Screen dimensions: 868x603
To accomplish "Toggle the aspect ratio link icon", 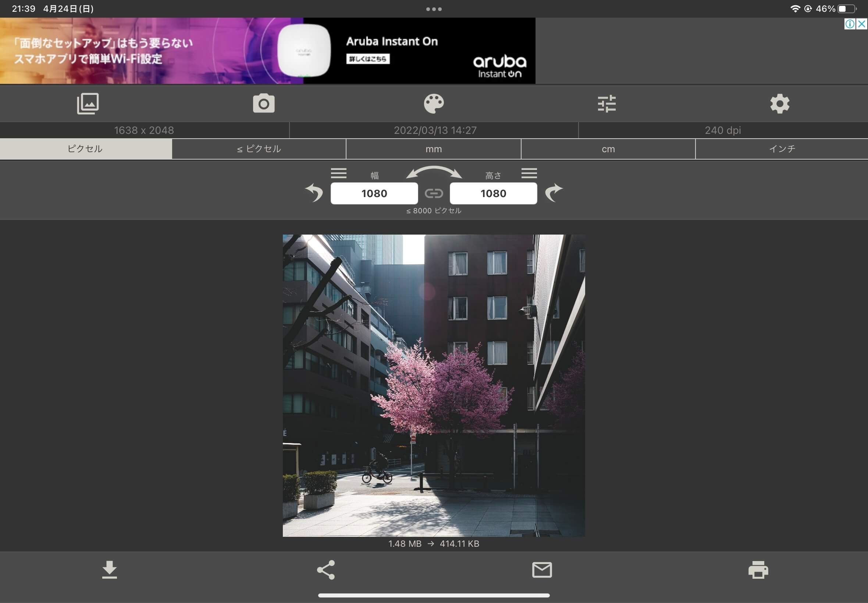I will coord(434,193).
